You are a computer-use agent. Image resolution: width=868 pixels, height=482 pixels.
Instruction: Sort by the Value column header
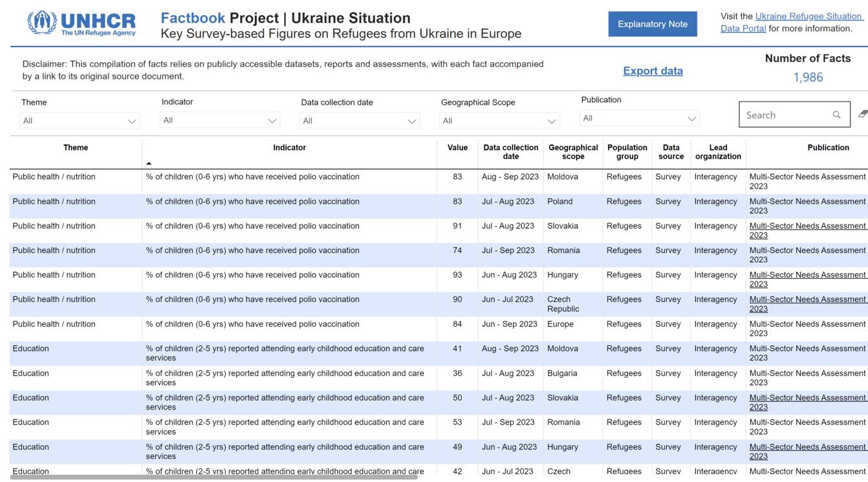tap(457, 148)
